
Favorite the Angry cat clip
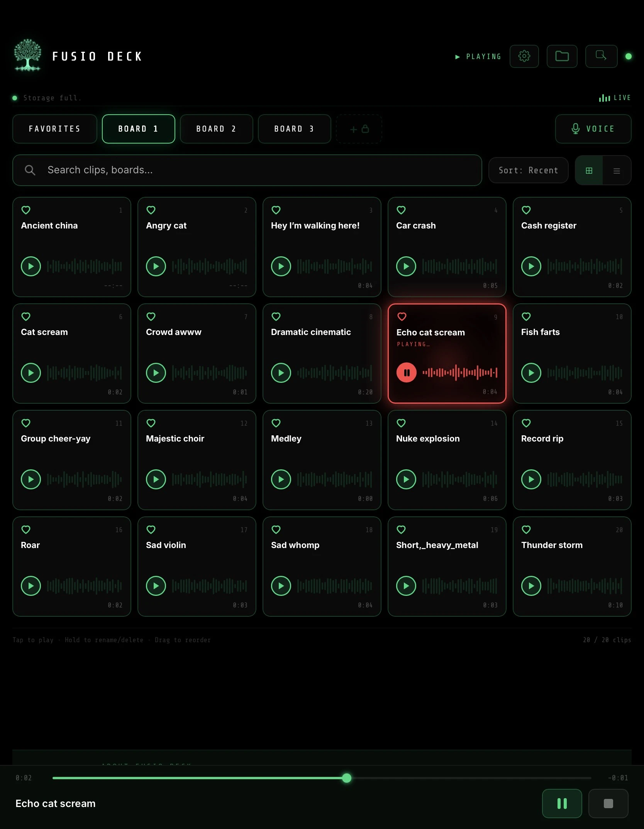pos(151,210)
